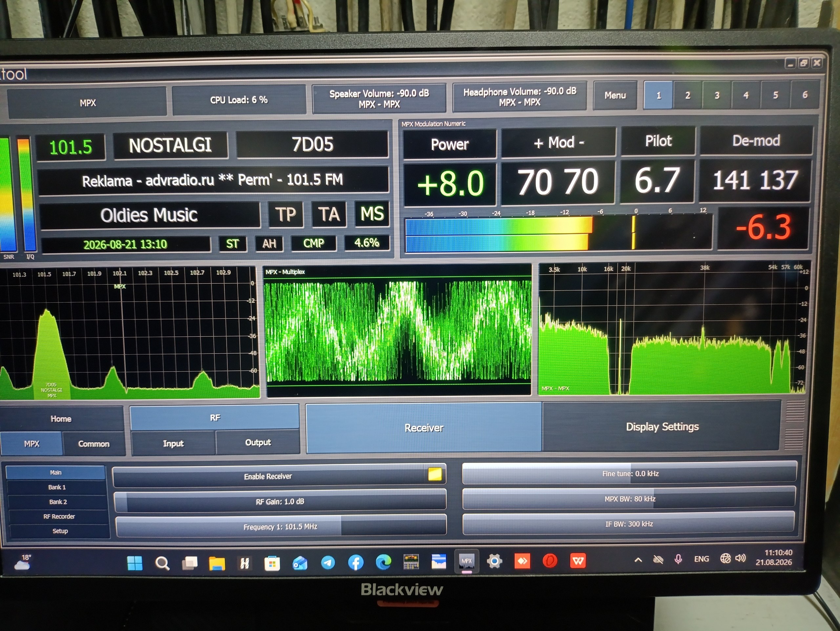Select Bank 1 in the side list
840x631 pixels.
[56, 487]
